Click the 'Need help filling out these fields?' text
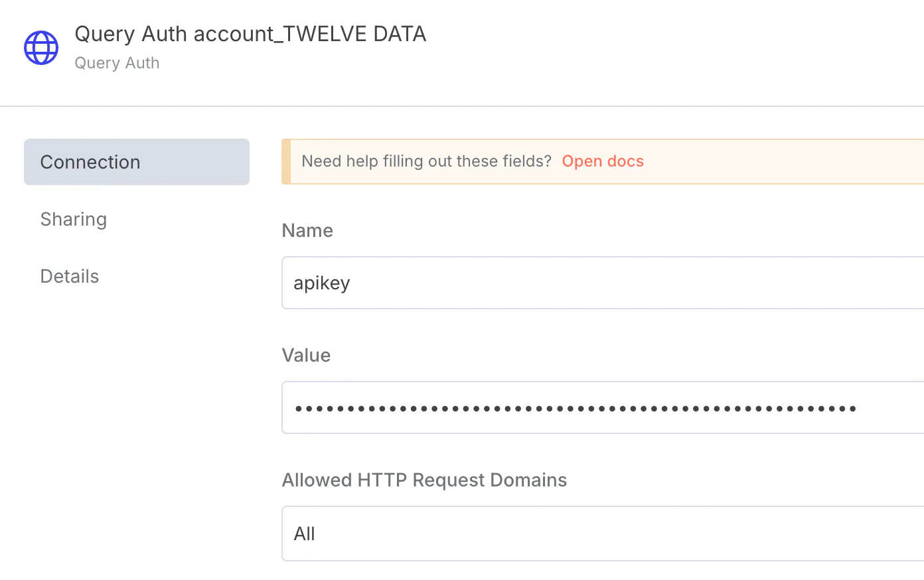 click(426, 161)
